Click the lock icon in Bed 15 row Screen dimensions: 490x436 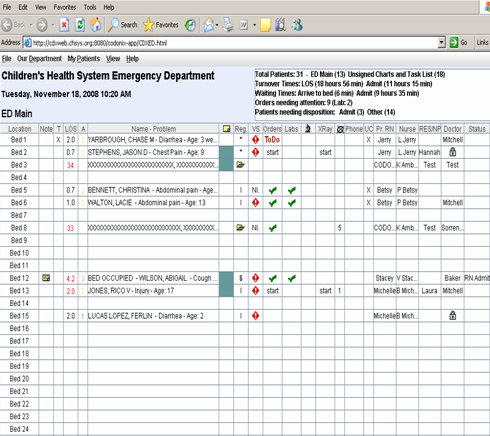452,315
